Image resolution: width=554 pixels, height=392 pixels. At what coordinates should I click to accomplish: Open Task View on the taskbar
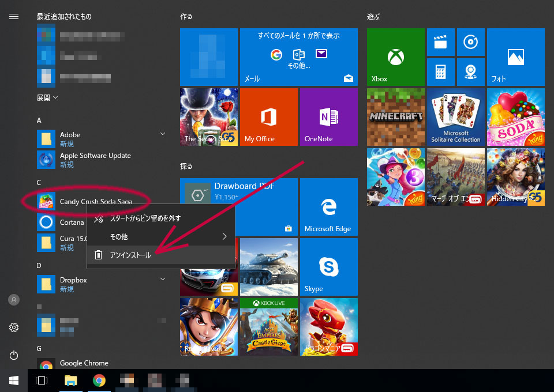click(42, 380)
